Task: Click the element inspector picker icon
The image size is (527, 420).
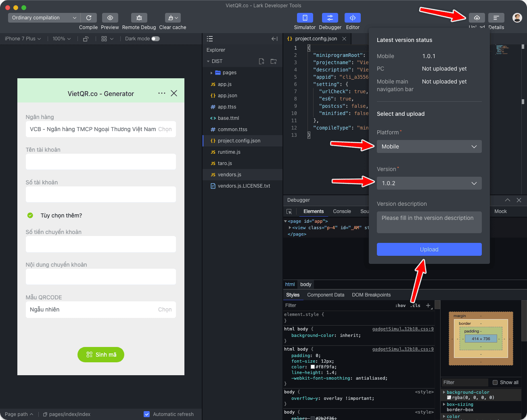Action: pos(289,211)
